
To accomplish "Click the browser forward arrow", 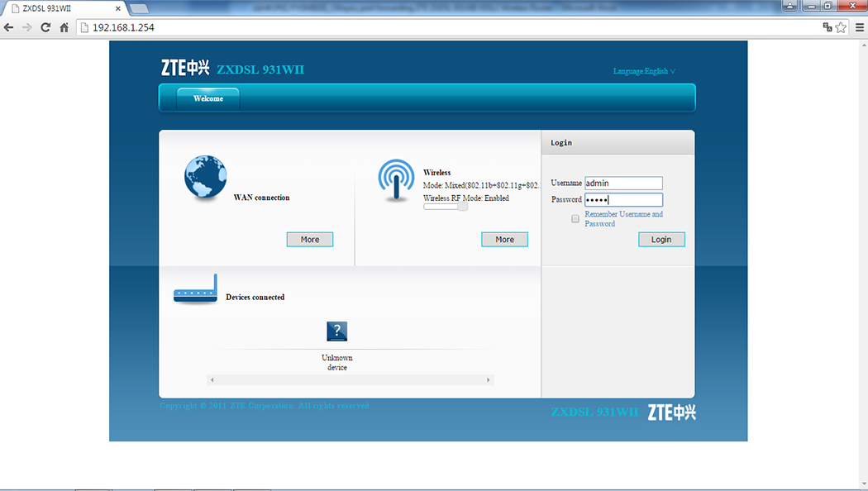I will pos(26,27).
